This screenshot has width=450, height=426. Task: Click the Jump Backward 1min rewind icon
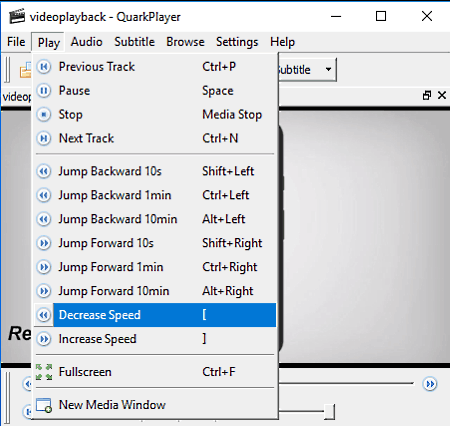[x=44, y=195]
